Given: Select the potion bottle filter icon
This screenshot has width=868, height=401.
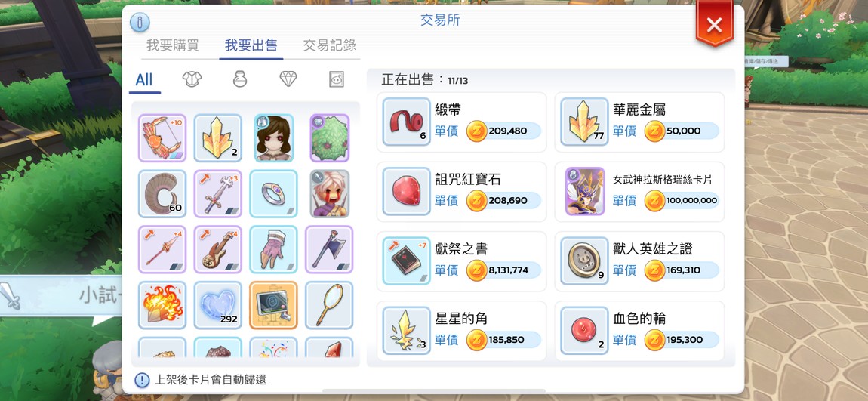Looking at the screenshot, I should (x=240, y=79).
